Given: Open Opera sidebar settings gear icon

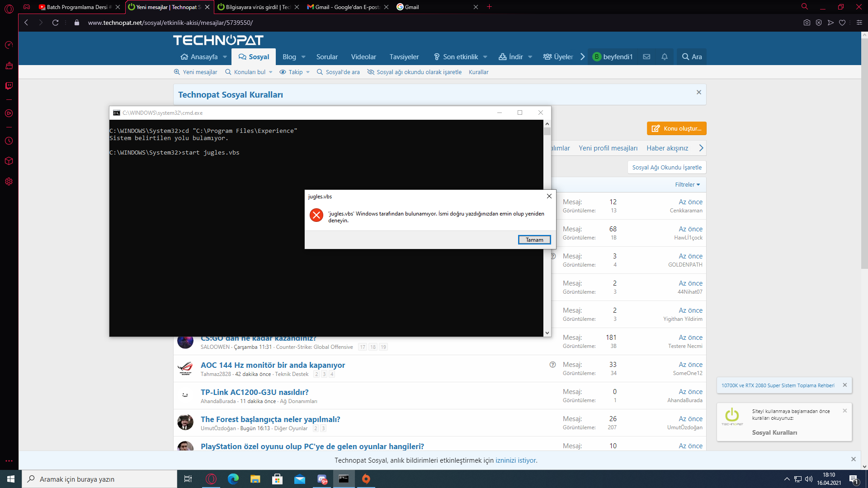Looking at the screenshot, I should point(9,182).
